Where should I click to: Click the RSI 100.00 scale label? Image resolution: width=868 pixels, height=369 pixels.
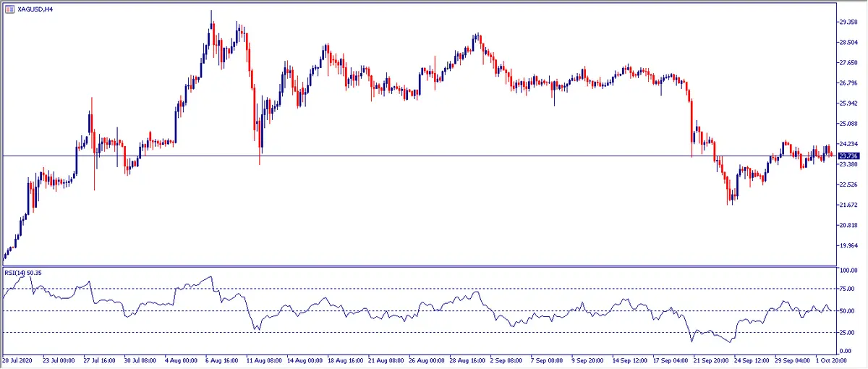coord(847,271)
